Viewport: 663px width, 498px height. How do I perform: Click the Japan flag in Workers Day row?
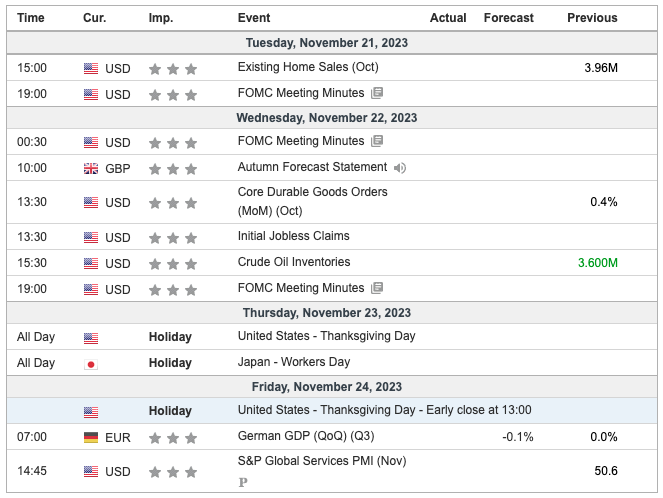[x=91, y=364]
